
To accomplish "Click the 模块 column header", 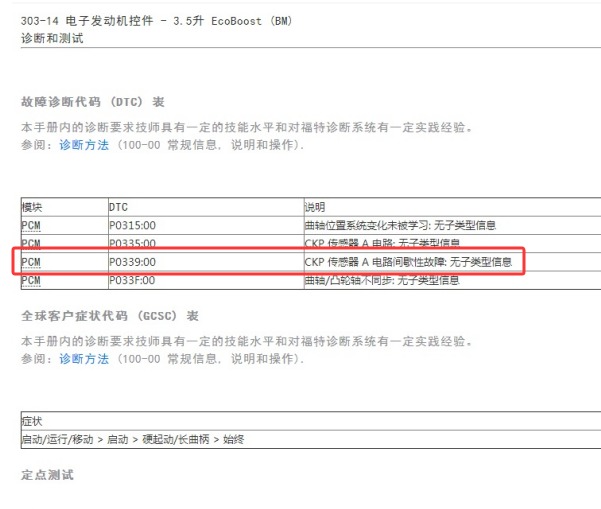I will coord(32,207).
